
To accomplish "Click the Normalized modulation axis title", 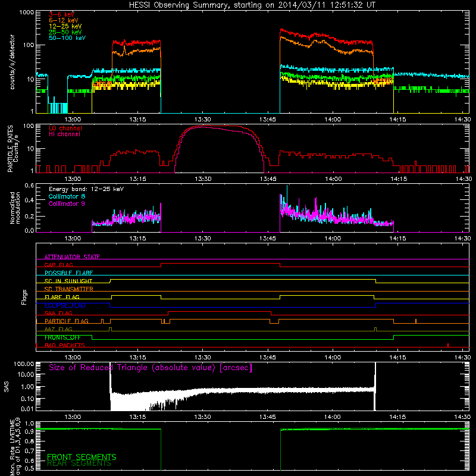I will [x=15, y=208].
